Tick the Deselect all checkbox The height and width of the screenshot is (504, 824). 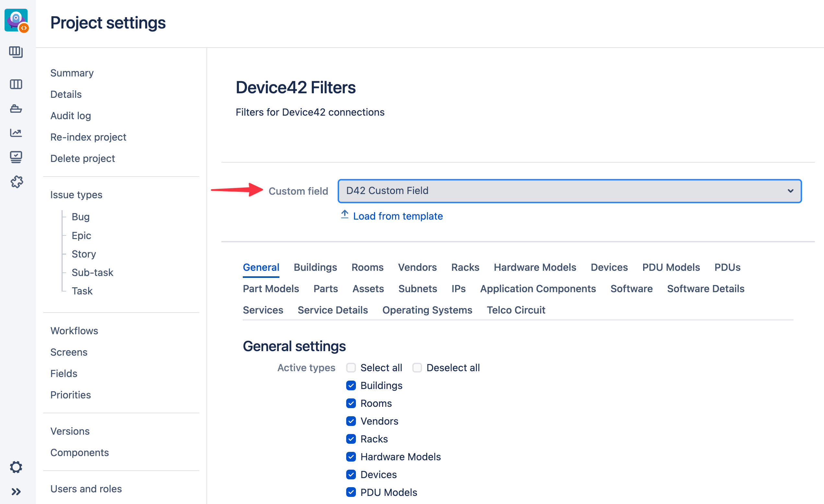pyautogui.click(x=417, y=368)
